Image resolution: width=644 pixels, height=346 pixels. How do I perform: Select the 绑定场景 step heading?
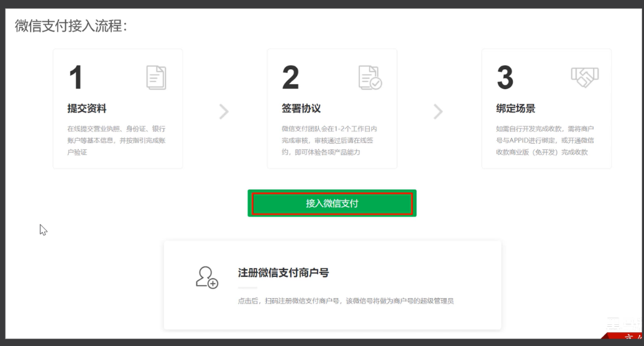pos(515,108)
